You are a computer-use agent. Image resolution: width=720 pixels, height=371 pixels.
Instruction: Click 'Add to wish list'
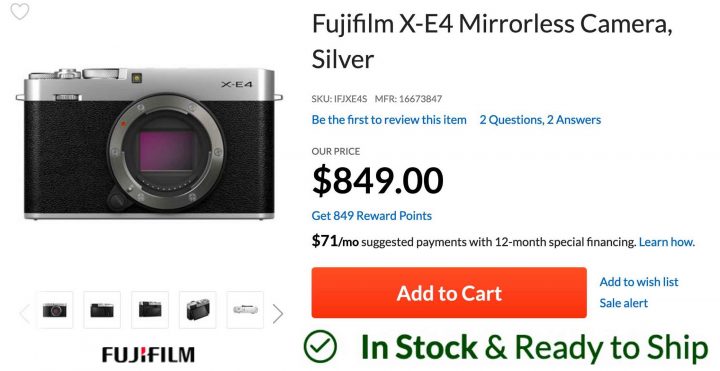pyautogui.click(x=639, y=282)
